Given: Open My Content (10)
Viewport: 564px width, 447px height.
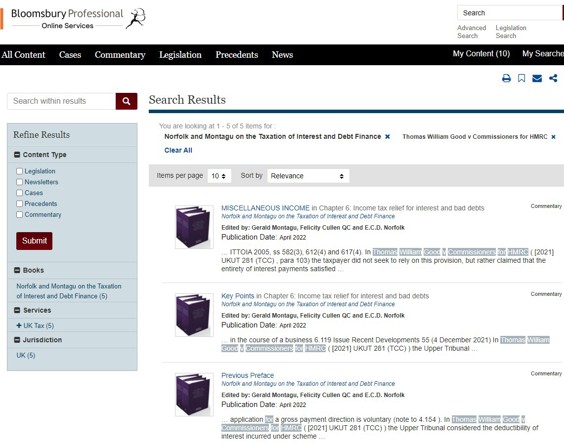Looking at the screenshot, I should (x=481, y=54).
